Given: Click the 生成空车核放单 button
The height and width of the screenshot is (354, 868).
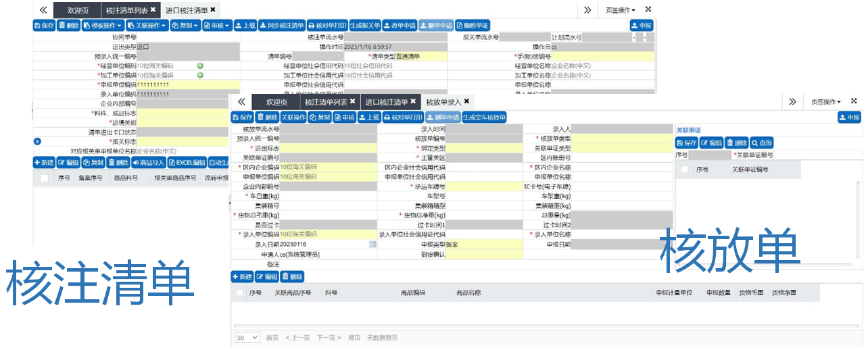Looking at the screenshot, I should point(484,118).
